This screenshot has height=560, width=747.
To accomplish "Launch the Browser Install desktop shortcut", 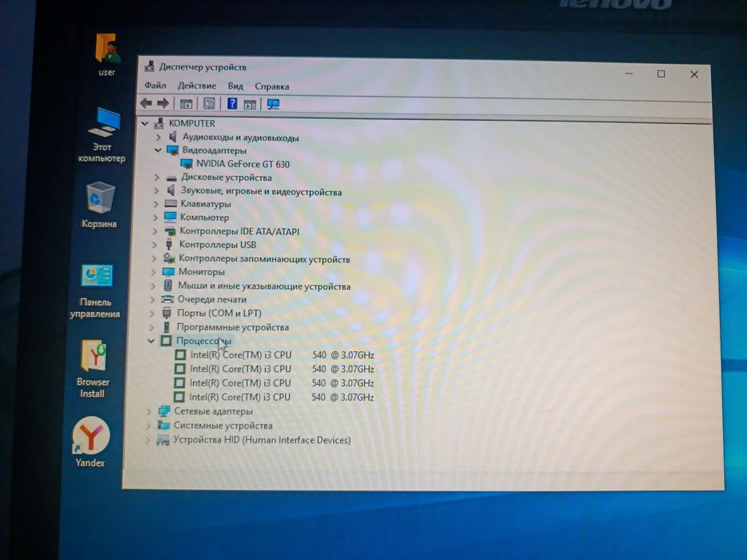I will pyautogui.click(x=94, y=369).
